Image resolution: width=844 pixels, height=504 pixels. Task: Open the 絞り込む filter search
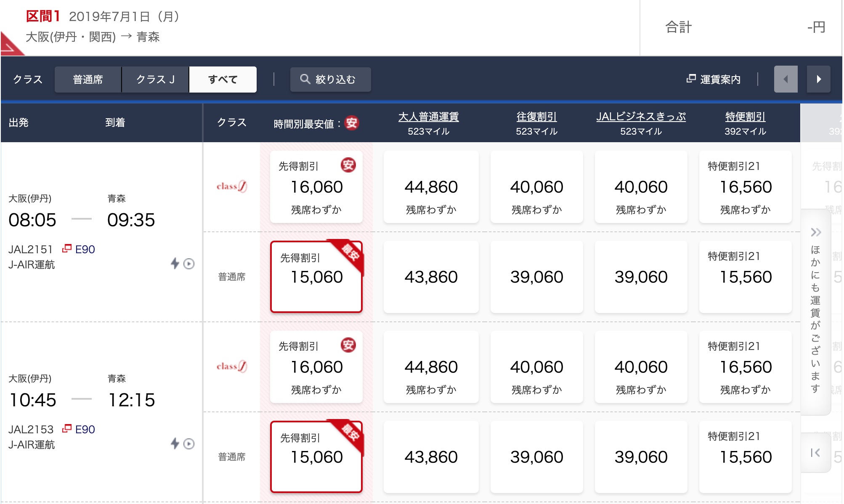point(330,80)
